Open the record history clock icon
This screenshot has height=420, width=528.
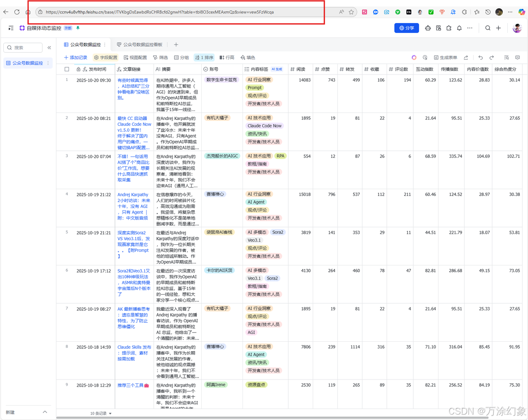tap(425, 58)
